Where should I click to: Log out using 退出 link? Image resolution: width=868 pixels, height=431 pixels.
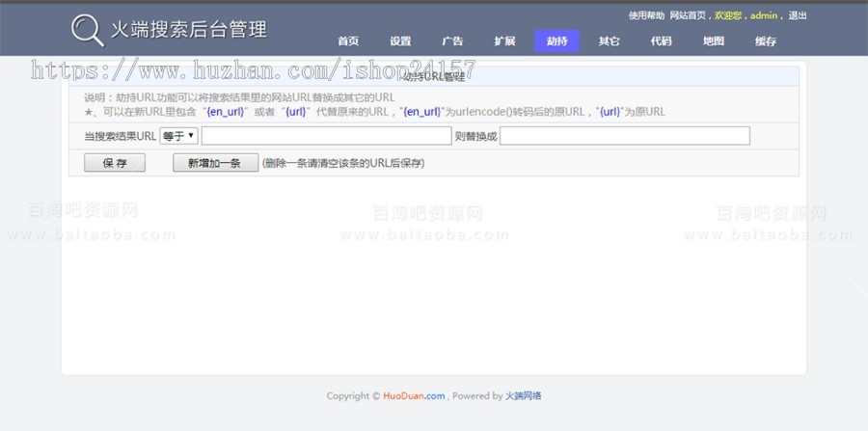[798, 15]
